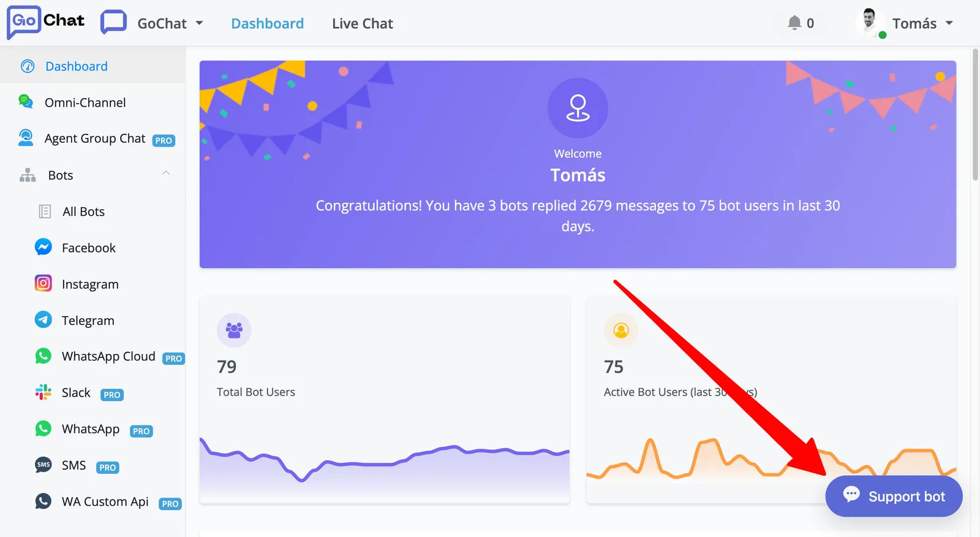Click the page vertical scrollbar
The height and width of the screenshot is (537, 980).
(975, 115)
